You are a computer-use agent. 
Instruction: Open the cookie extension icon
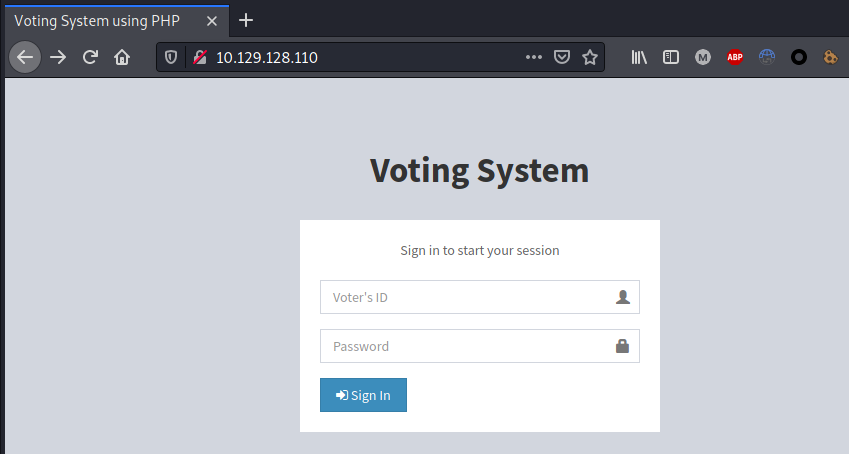click(x=830, y=57)
